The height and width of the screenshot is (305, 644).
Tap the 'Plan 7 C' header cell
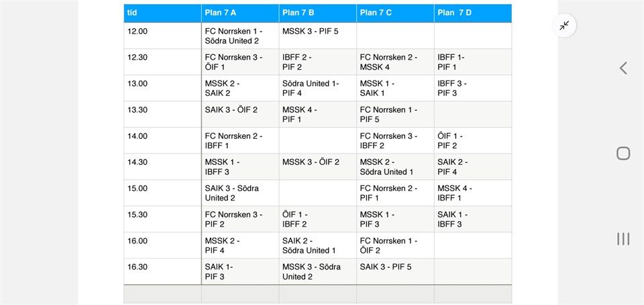pos(394,13)
